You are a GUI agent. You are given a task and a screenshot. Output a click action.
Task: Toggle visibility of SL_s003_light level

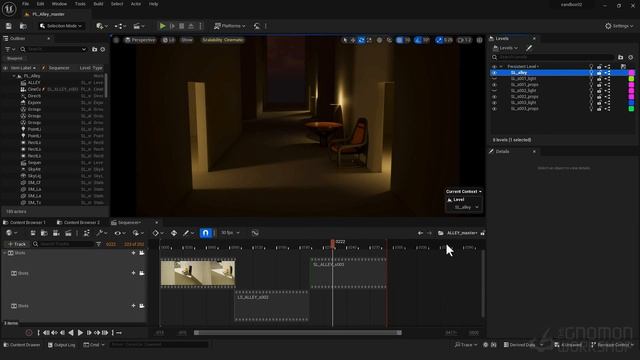494,103
